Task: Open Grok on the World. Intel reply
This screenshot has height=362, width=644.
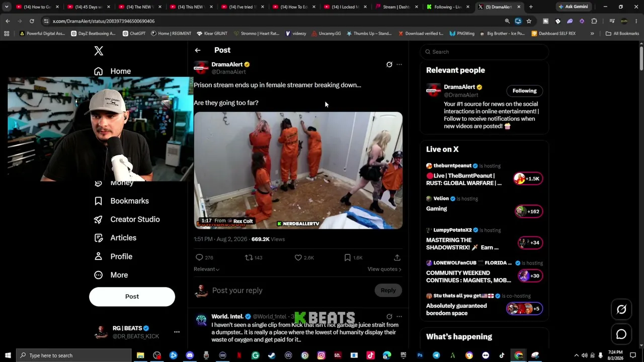Action: 389,317
